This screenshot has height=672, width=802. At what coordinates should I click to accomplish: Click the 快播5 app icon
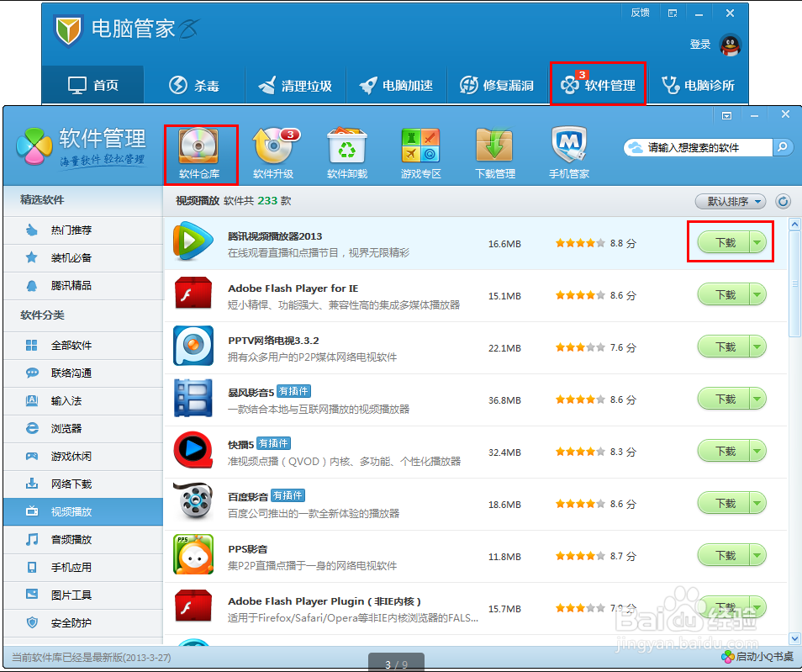193,451
